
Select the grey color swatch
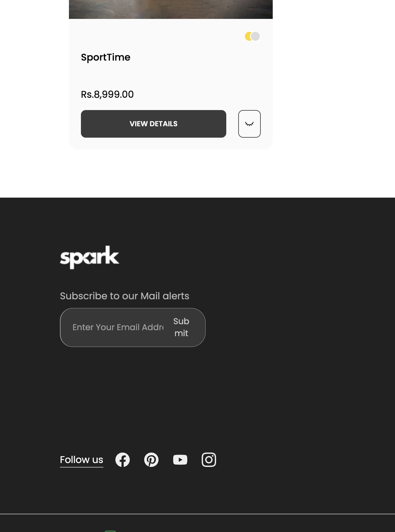256,36
